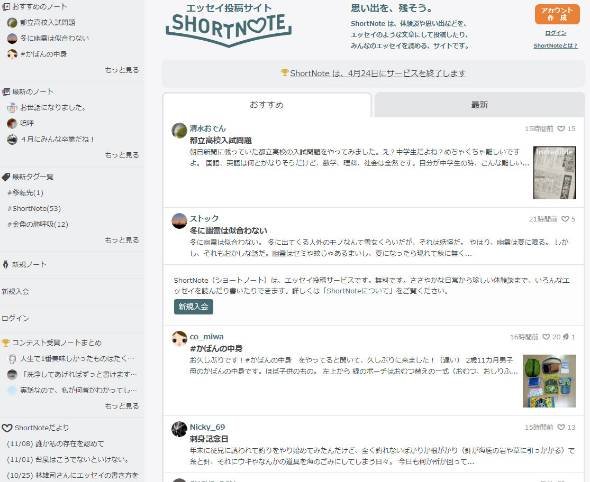This screenshot has width=590, height=482.
Task: Open #かばんの中身 in the sidebar recommendations
Action: pos(44,54)
